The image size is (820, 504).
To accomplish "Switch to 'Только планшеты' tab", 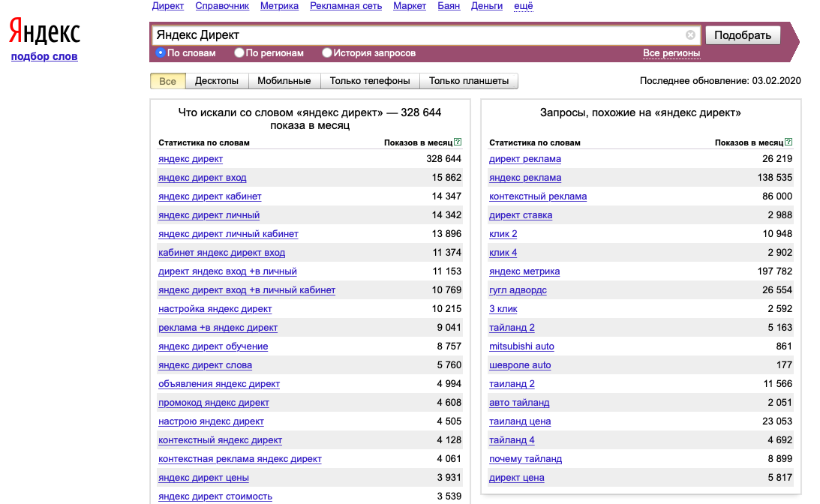I will click(469, 81).
